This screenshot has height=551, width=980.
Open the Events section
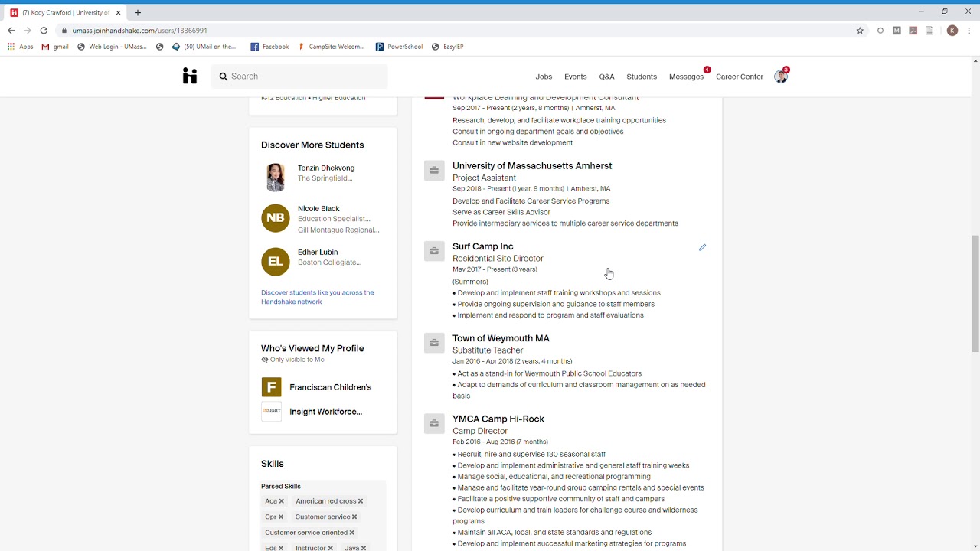click(x=576, y=77)
